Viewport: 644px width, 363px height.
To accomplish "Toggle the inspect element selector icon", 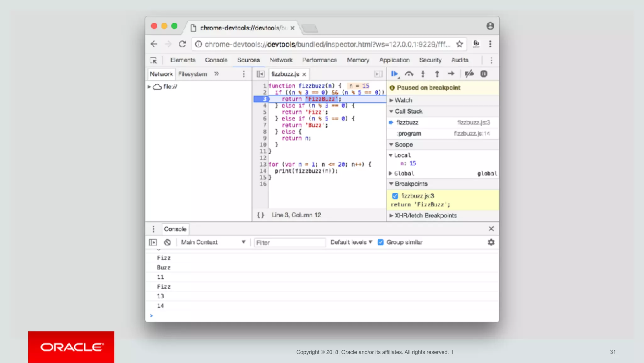I will 153,60.
